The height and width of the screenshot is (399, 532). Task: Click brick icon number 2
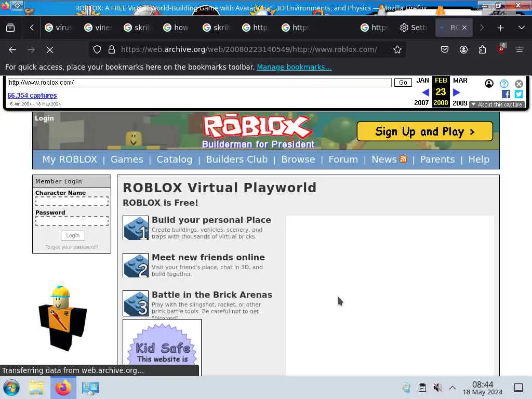click(136, 265)
